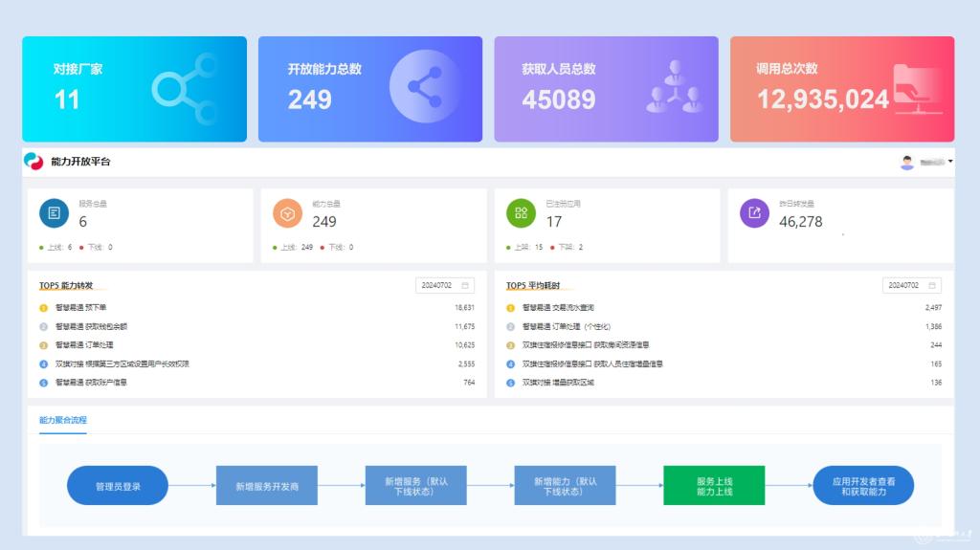
Task: Click the 对接厂家 summary card
Action: tap(134, 89)
